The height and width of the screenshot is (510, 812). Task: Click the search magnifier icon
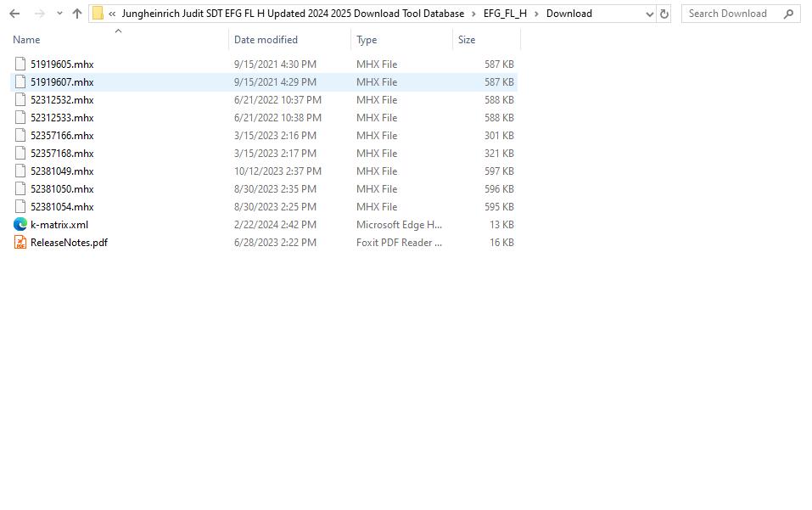(x=789, y=14)
